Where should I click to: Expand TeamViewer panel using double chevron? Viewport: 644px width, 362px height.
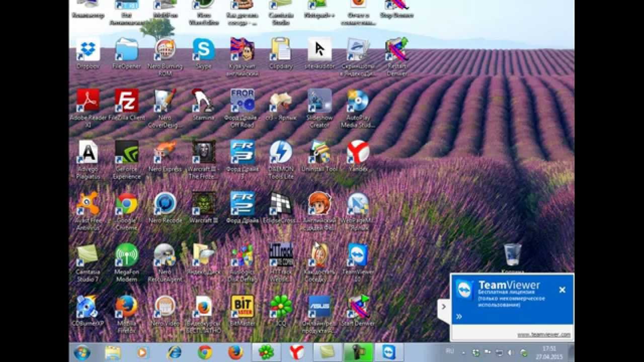coord(459,316)
